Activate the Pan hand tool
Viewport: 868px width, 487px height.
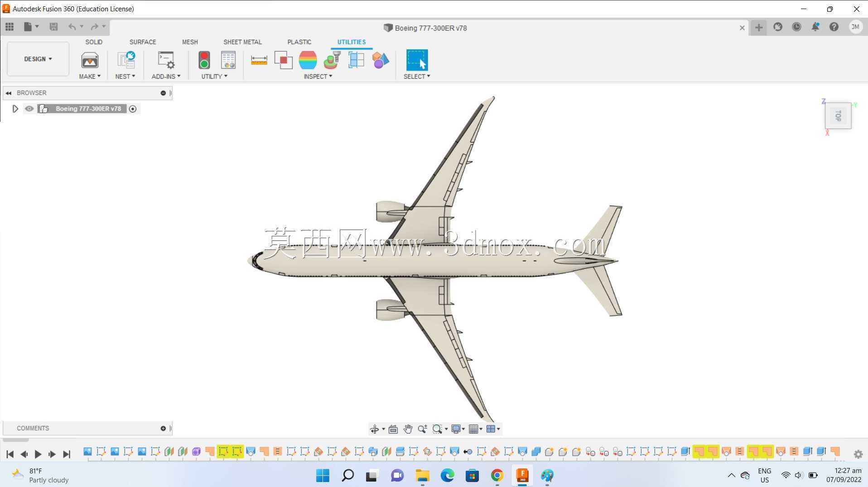point(408,429)
